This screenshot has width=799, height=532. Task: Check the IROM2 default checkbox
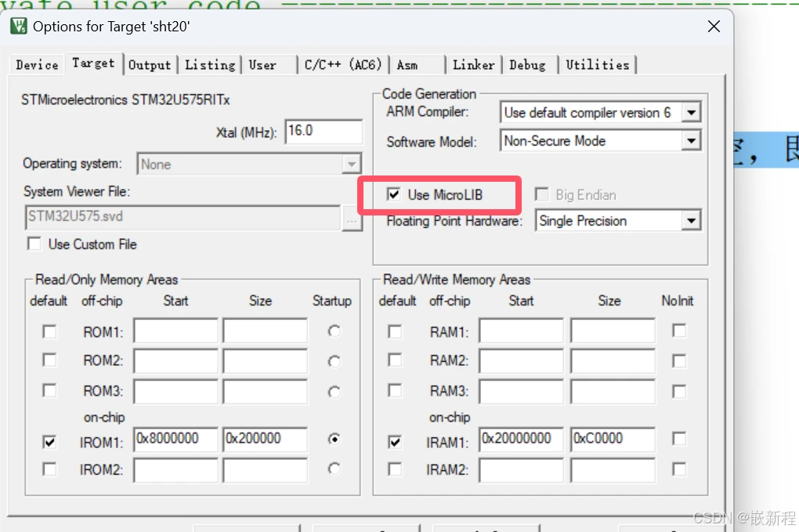[x=49, y=469]
